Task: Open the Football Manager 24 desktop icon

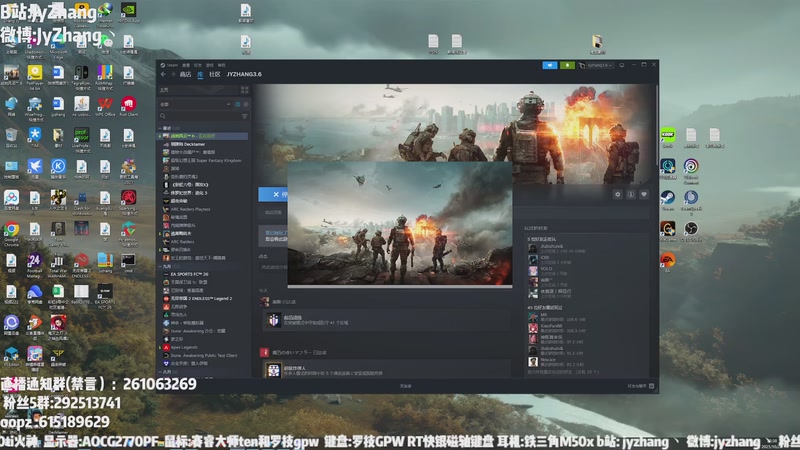Action: [x=35, y=265]
